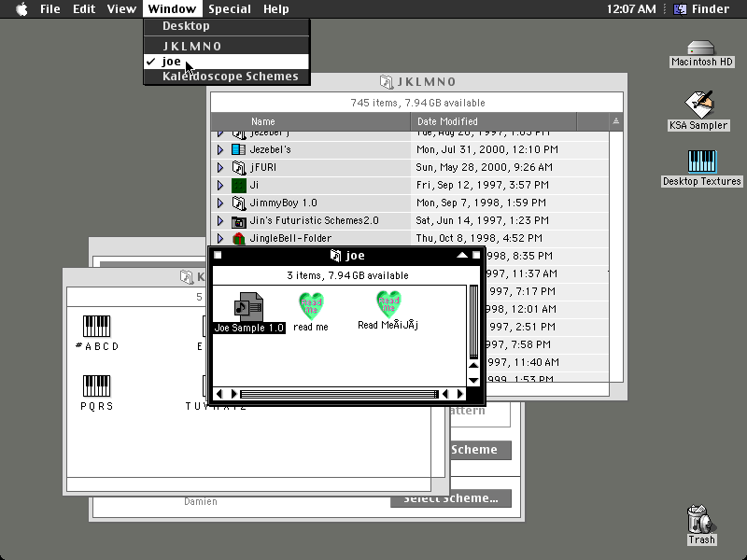Click the Finder application menu icon
This screenshot has width=747, height=560.
tap(680, 9)
